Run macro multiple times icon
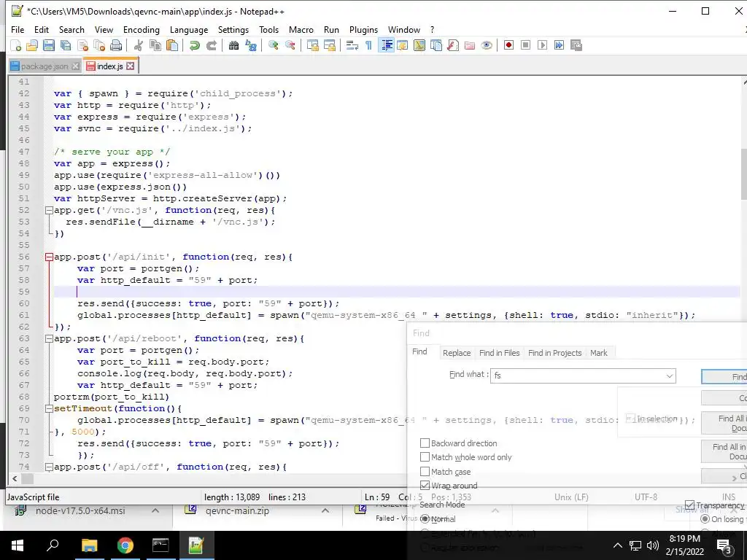 [559, 45]
